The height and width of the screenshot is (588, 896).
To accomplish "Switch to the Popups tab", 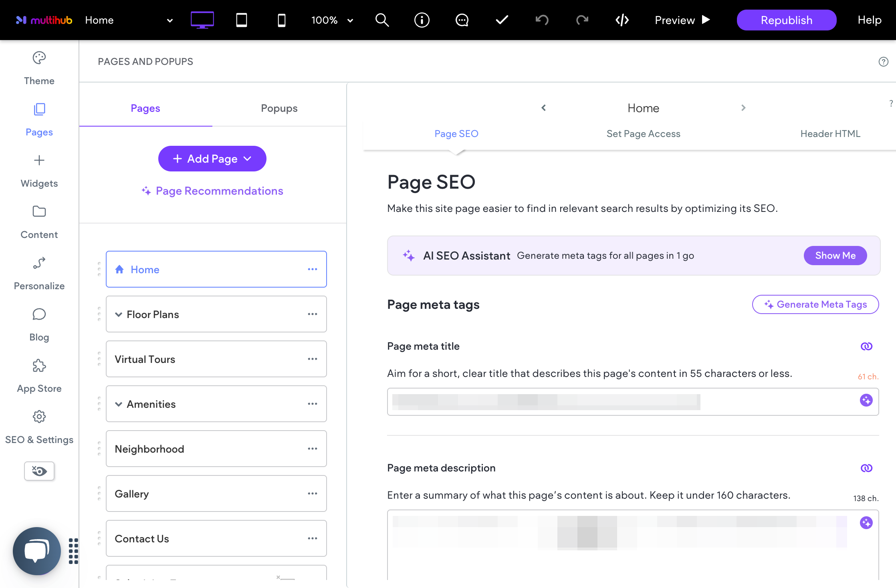I will click(279, 108).
